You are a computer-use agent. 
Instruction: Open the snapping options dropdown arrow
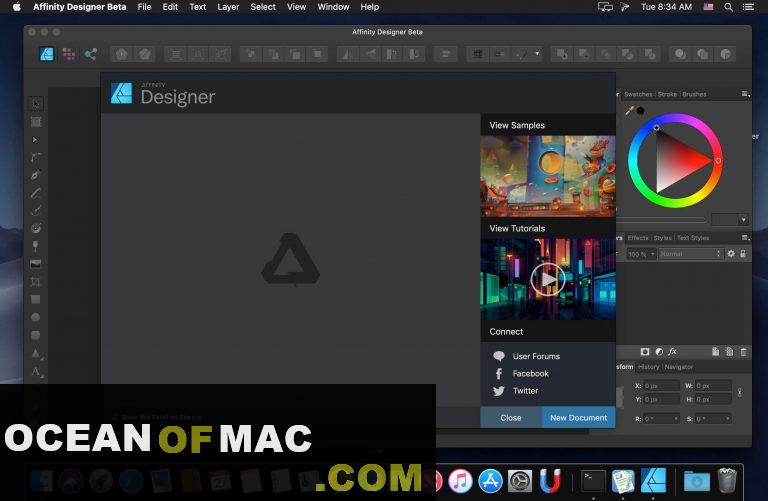[537, 54]
